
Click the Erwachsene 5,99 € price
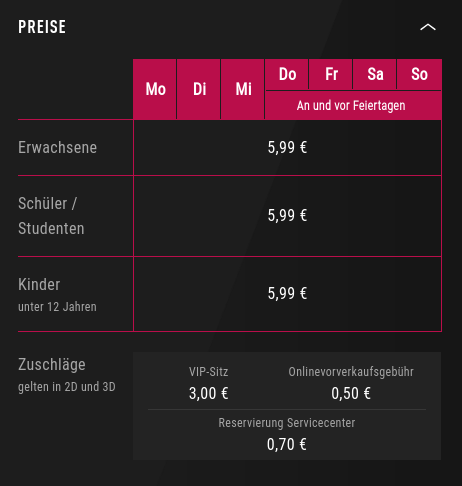(287, 147)
